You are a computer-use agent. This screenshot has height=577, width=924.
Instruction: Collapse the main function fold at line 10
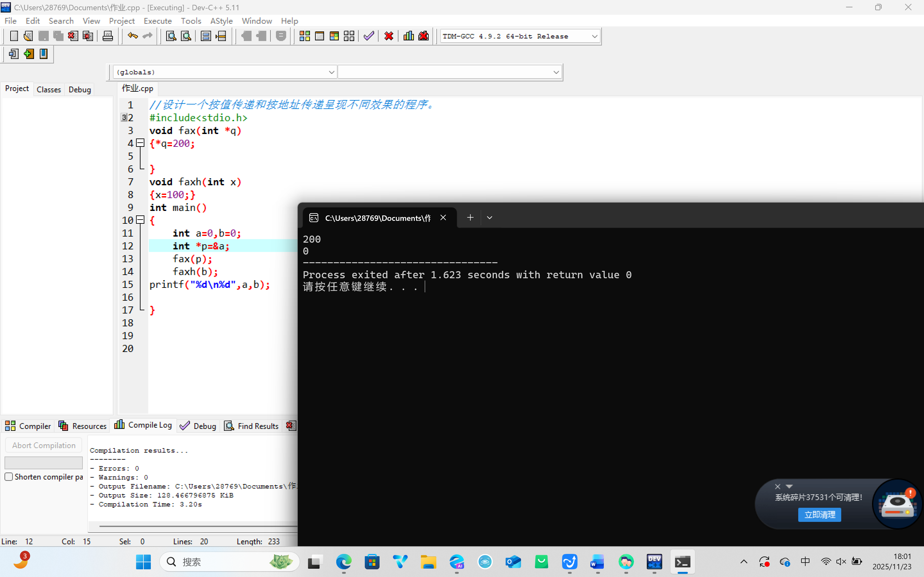[141, 220]
